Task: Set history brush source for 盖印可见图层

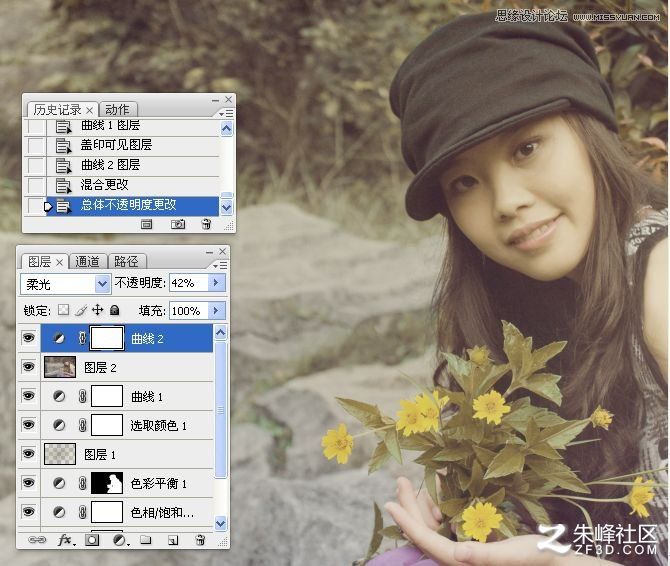Action: click(36, 146)
